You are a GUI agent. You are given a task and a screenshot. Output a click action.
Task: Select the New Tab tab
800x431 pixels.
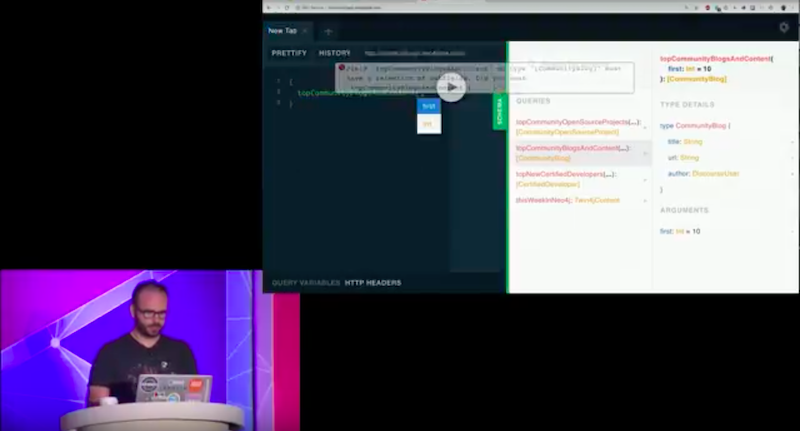pos(283,31)
